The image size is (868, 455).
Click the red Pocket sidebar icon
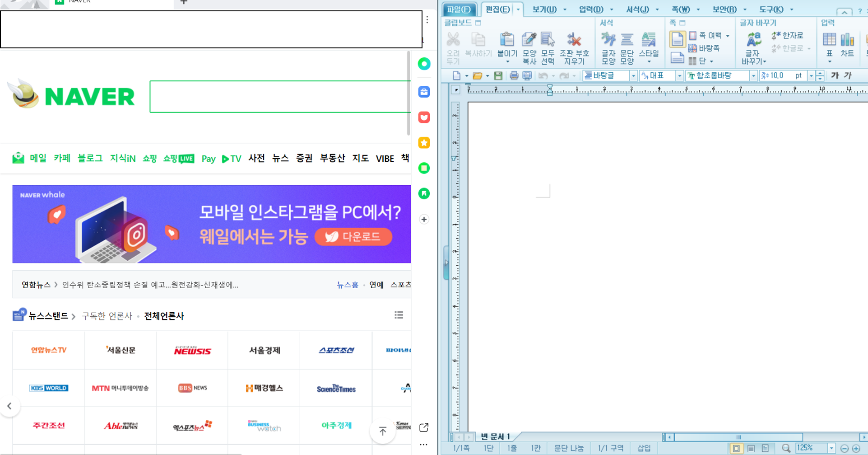pos(424,117)
